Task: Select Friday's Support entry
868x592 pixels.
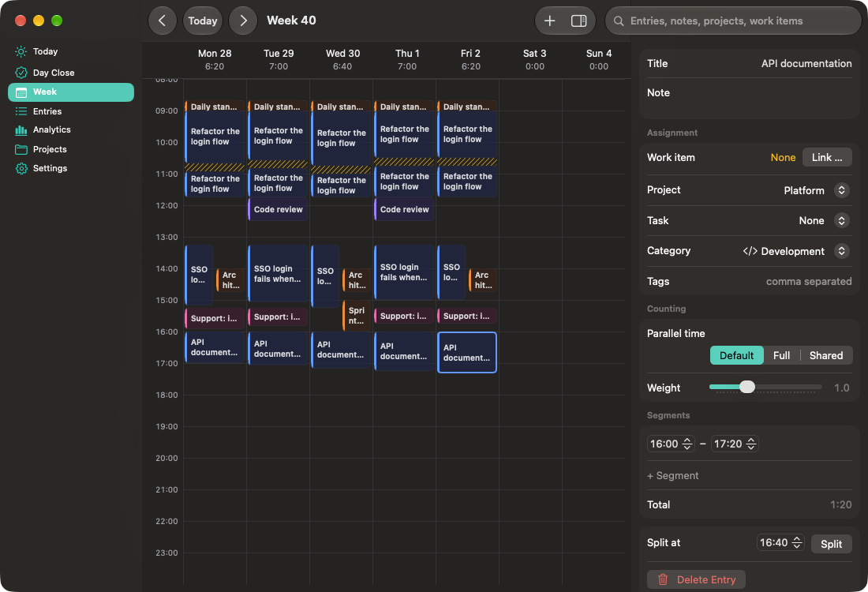Action: click(466, 317)
